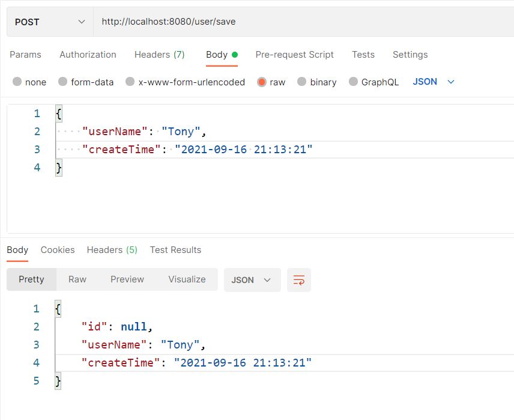Switch to the Tests tab
This screenshot has width=514, height=420.
(363, 55)
